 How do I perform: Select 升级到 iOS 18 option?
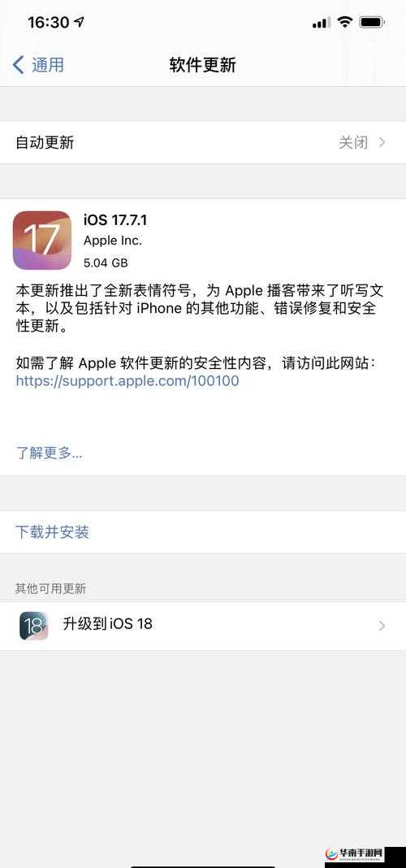pos(203,626)
